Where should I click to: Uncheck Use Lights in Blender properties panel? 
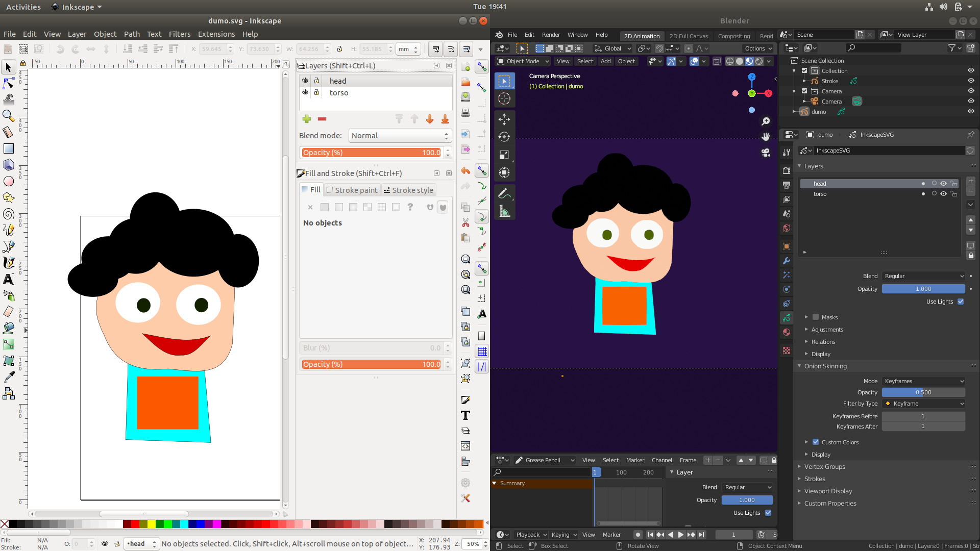(961, 302)
